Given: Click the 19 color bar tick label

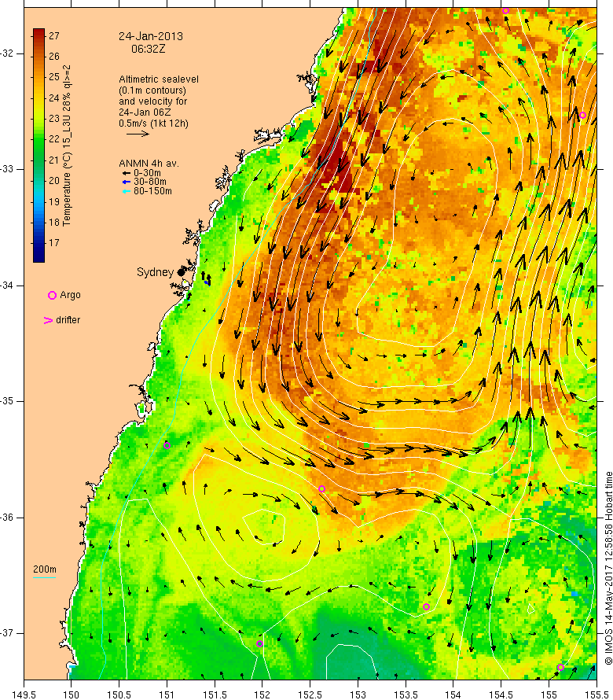Looking at the screenshot, I should pyautogui.click(x=54, y=201).
